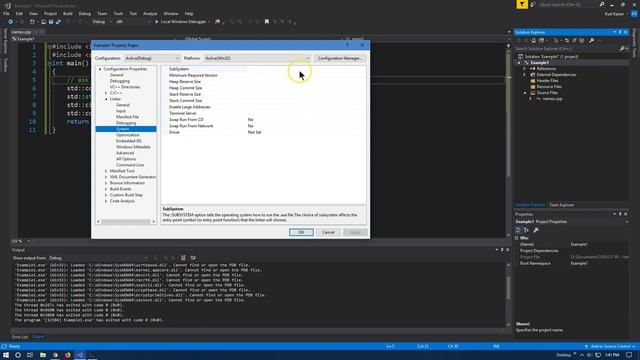640x360 pixels.
Task: Click the Open File toolbar icon
Action: [x=43, y=22]
